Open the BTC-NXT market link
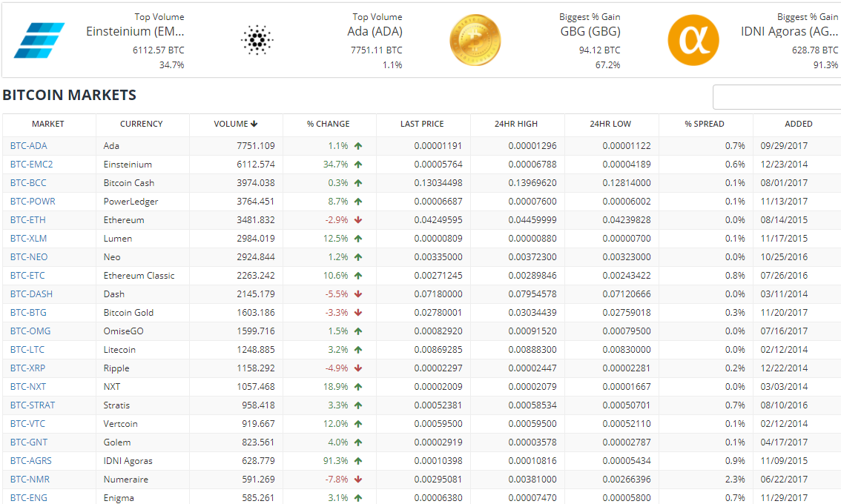The width and height of the screenshot is (841, 504). click(28, 387)
